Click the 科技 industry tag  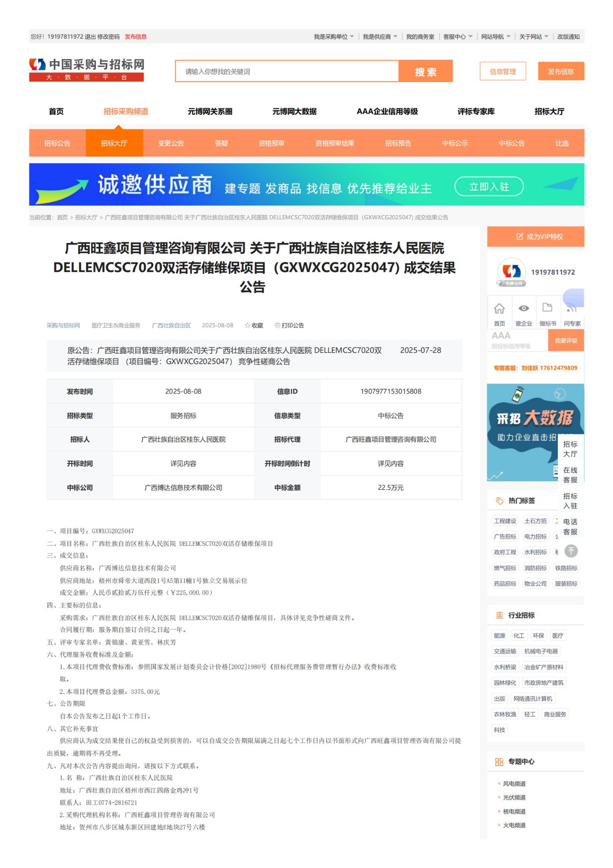499,730
